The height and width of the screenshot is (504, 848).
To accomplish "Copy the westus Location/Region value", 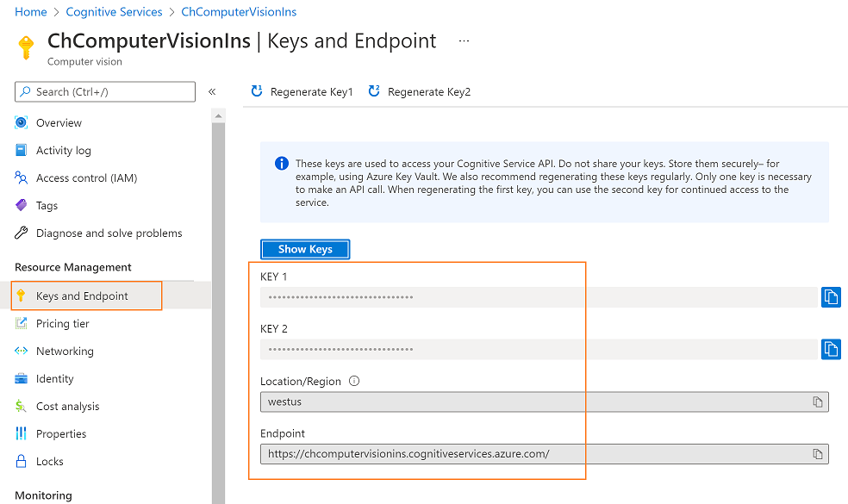I will (818, 402).
